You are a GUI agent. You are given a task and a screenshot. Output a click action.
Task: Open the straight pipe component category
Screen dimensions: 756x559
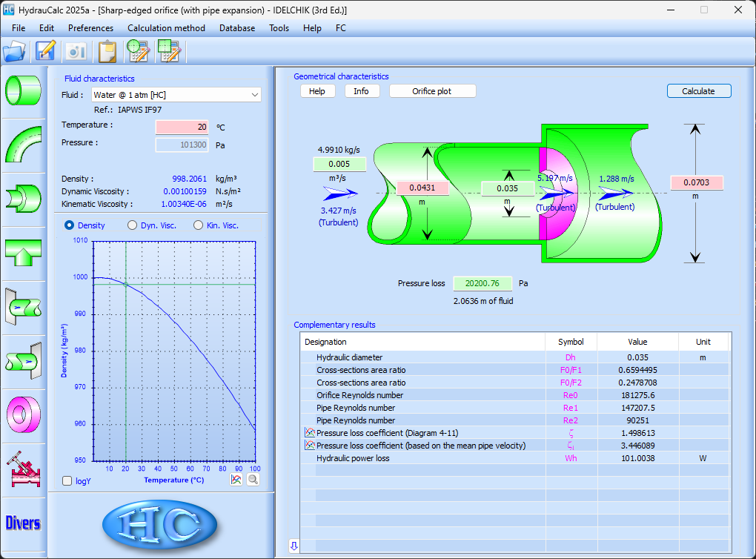click(x=23, y=90)
